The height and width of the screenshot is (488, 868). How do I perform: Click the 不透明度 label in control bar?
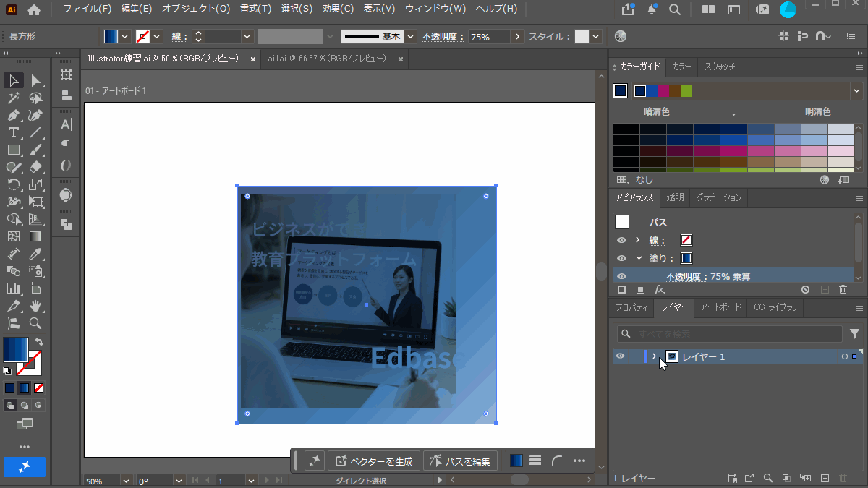443,37
